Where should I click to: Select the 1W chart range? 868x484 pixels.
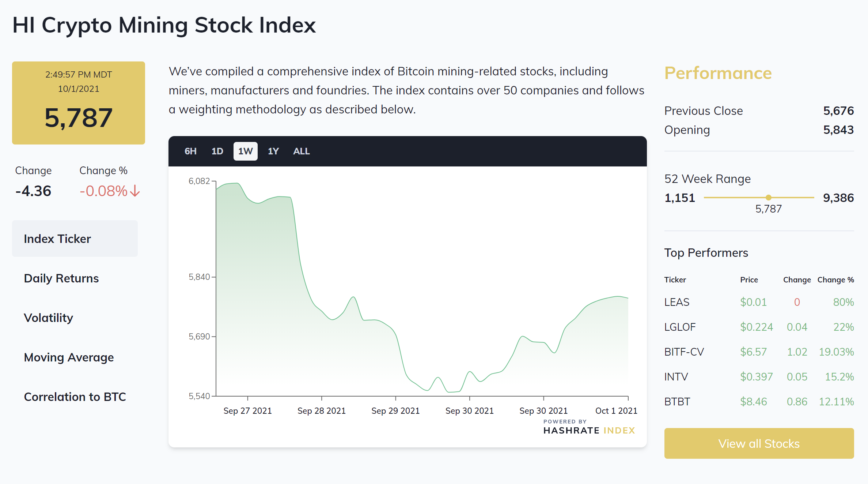coord(245,151)
